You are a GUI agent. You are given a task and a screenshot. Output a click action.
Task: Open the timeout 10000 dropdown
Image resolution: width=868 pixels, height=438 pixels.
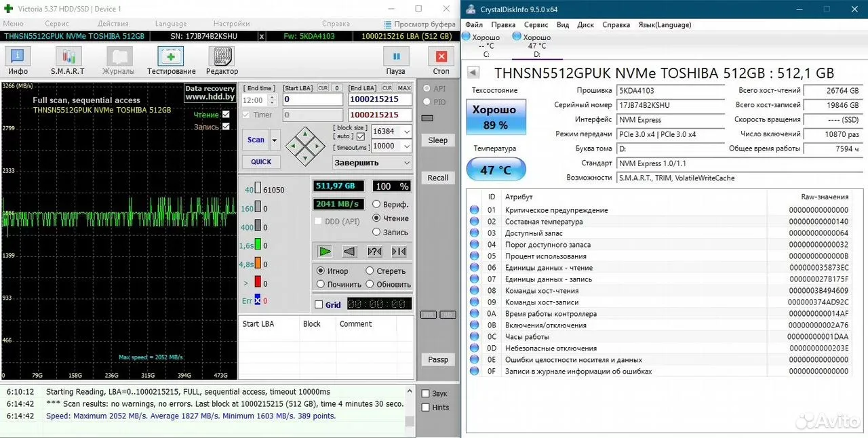point(406,146)
